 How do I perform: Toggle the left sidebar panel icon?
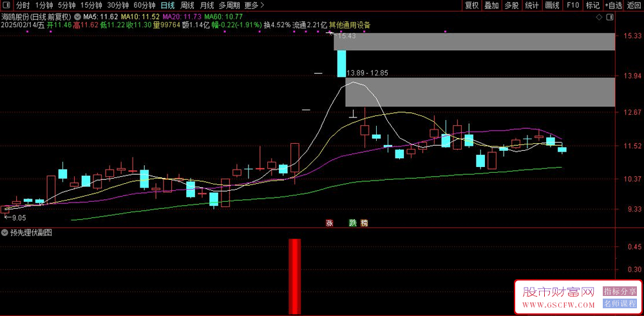tap(7, 5)
